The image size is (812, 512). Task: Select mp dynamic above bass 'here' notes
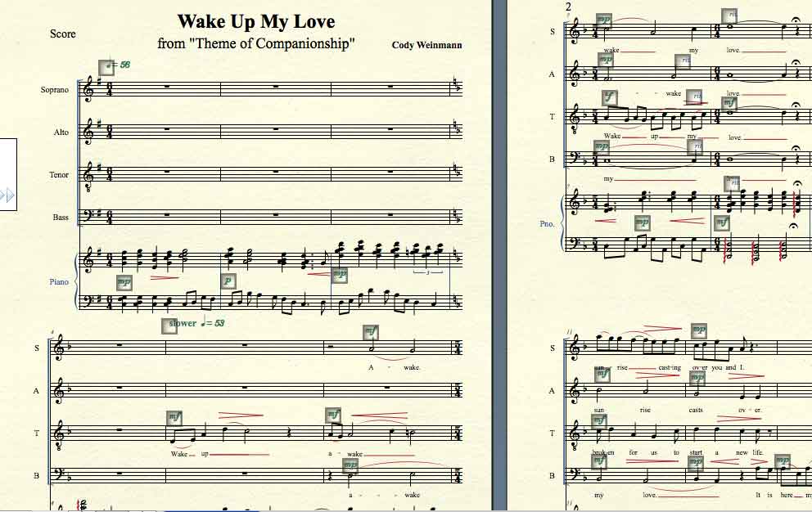click(x=783, y=460)
